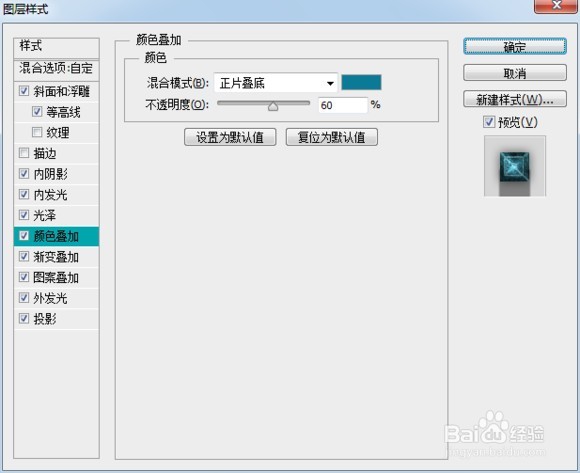This screenshot has height=473, width=580.
Task: Click the opacity input field showing 60
Action: pos(343,105)
